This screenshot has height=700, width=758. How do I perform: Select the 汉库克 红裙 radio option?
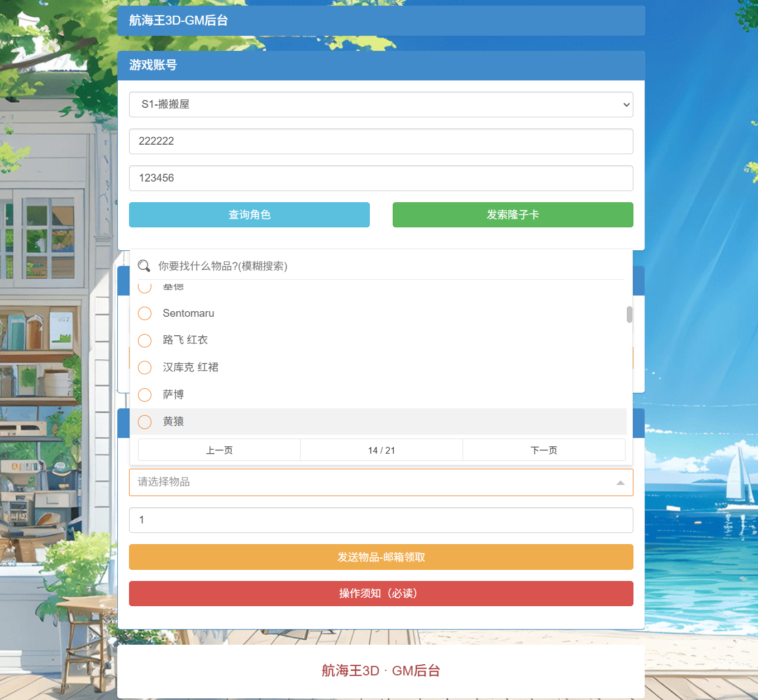point(145,367)
